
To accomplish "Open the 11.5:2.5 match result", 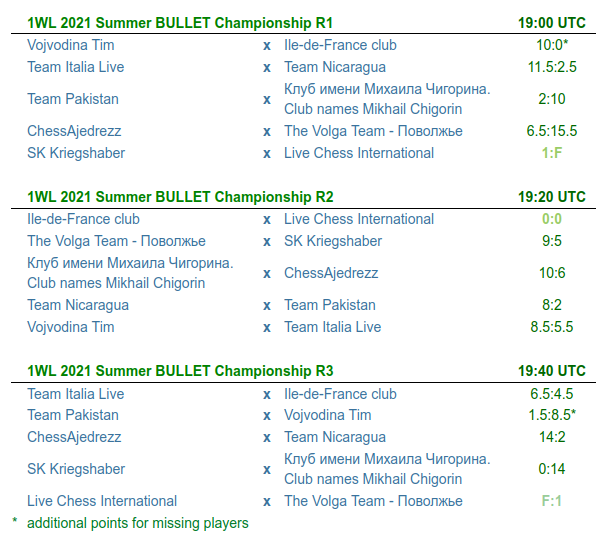I will (x=552, y=67).
